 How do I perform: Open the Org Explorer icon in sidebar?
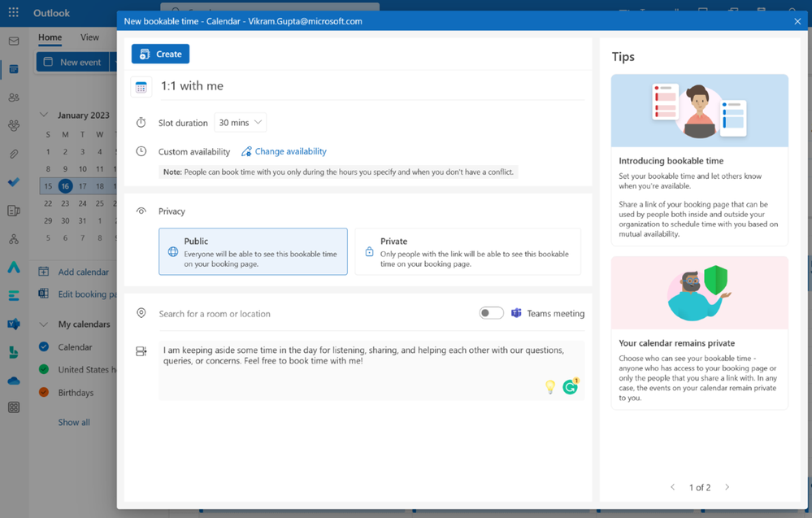coord(14,239)
